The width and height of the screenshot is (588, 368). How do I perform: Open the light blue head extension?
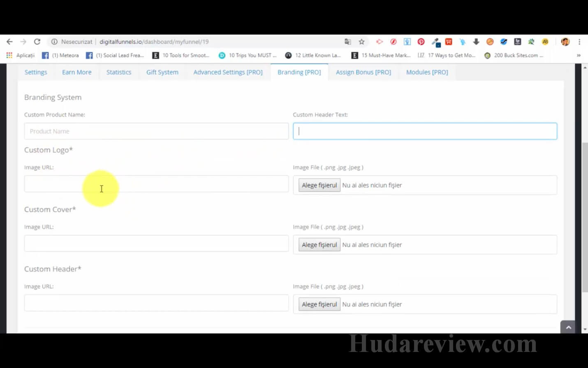pos(463,42)
